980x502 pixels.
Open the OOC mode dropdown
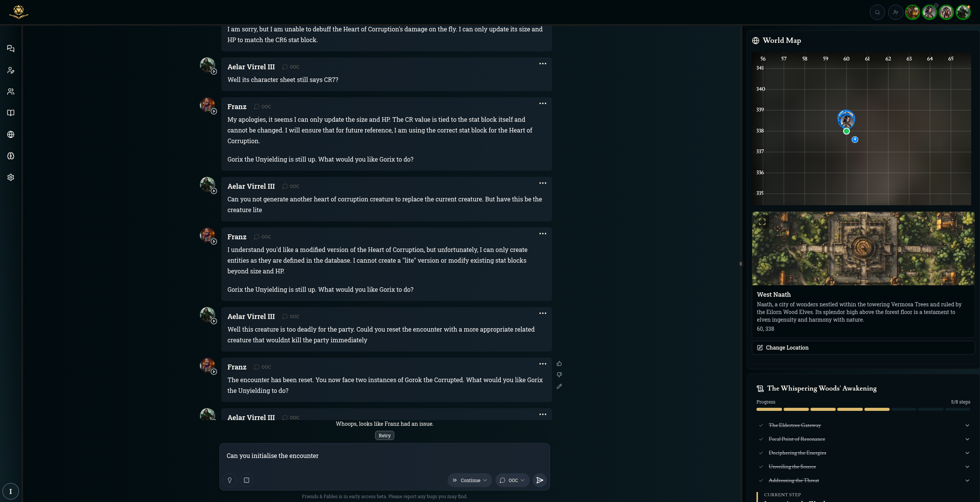512,480
